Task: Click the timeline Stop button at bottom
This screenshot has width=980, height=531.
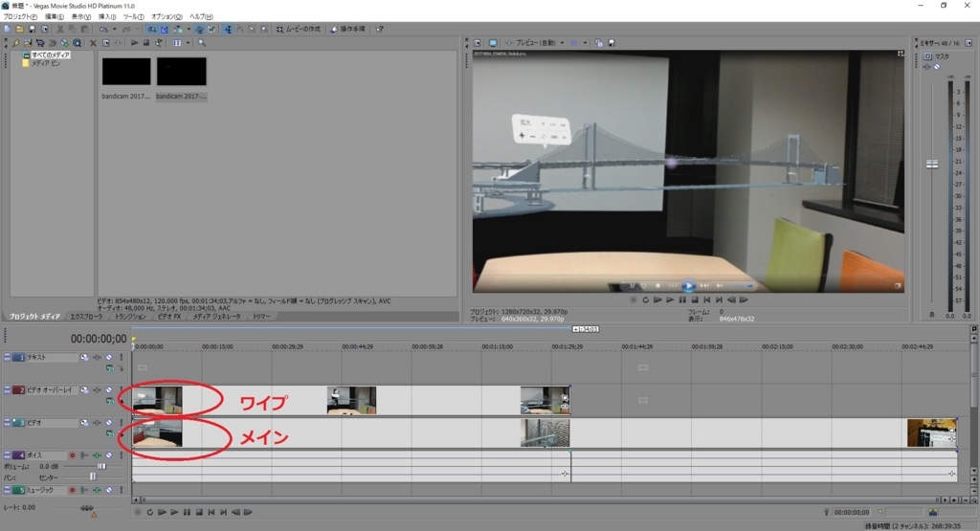Action: point(199,512)
